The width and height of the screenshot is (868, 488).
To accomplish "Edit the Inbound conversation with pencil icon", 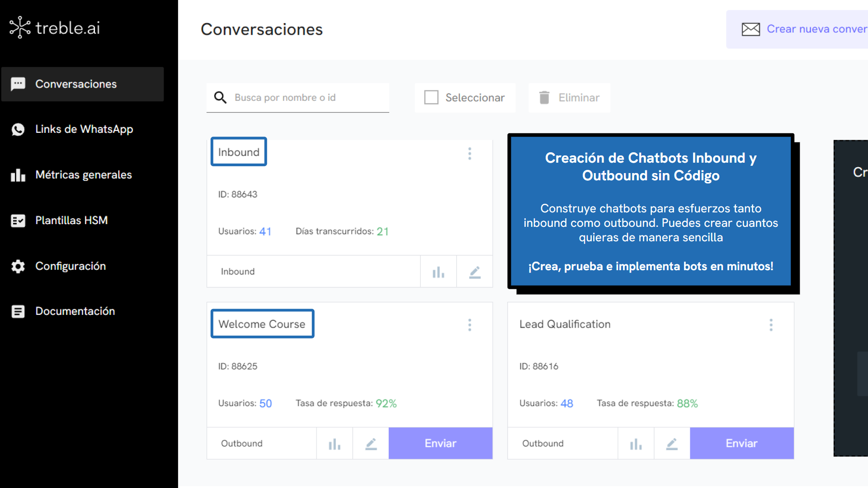I will pyautogui.click(x=474, y=272).
